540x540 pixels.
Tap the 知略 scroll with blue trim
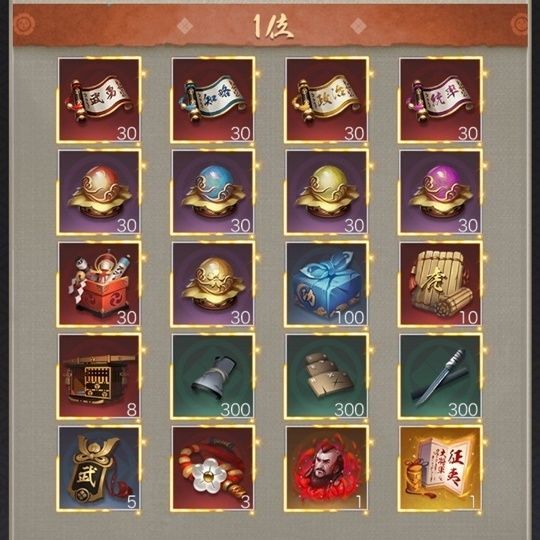point(213,100)
